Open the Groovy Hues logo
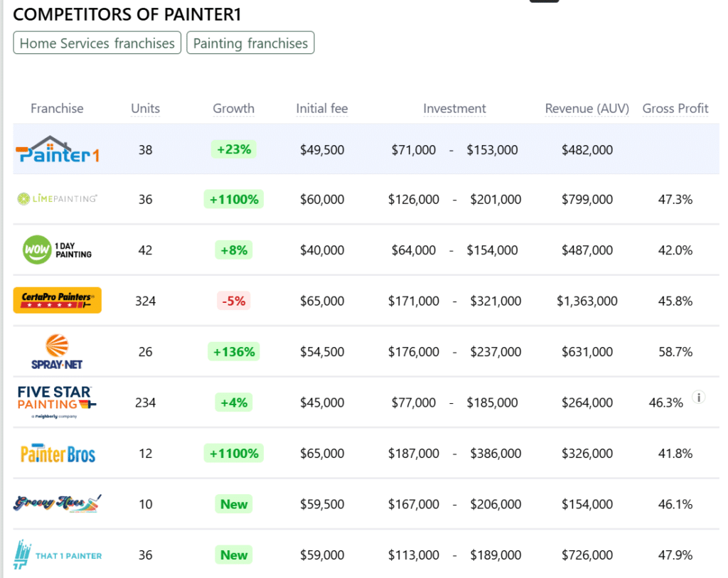 [57, 503]
